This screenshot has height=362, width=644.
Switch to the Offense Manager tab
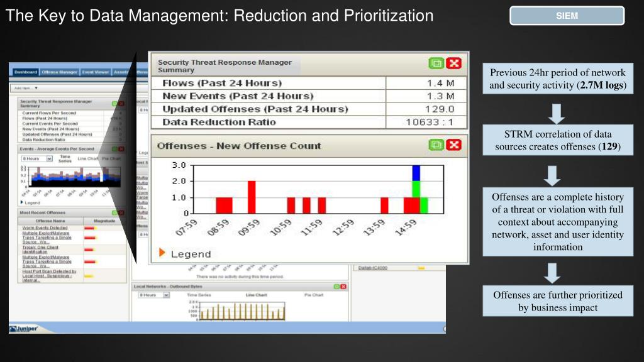[59, 72]
